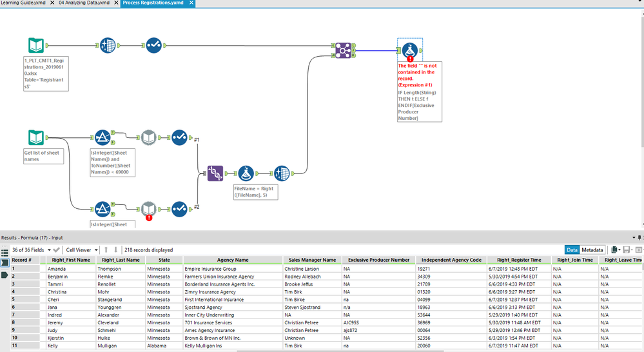Click the Right_Join Time column header

click(x=575, y=260)
